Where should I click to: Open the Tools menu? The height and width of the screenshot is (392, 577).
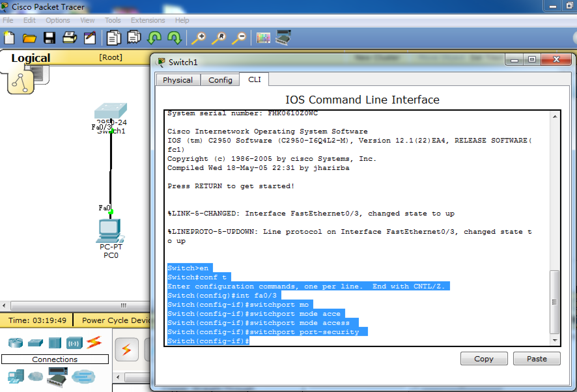pyautogui.click(x=113, y=20)
